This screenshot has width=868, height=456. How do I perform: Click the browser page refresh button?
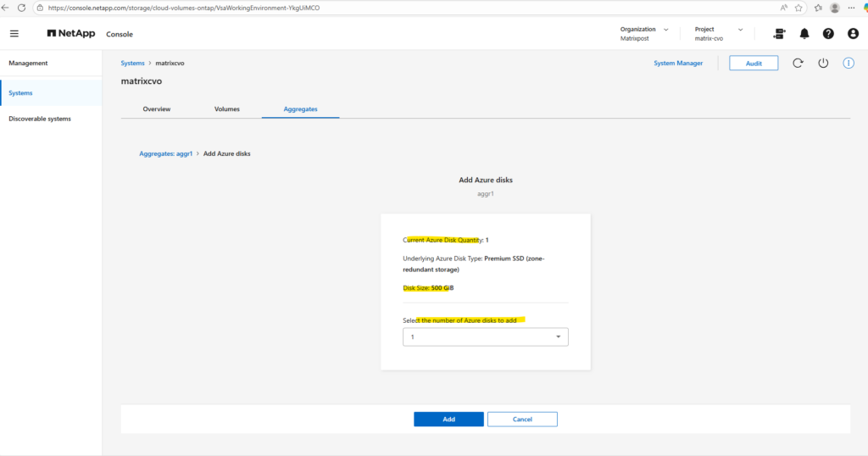tap(21, 8)
